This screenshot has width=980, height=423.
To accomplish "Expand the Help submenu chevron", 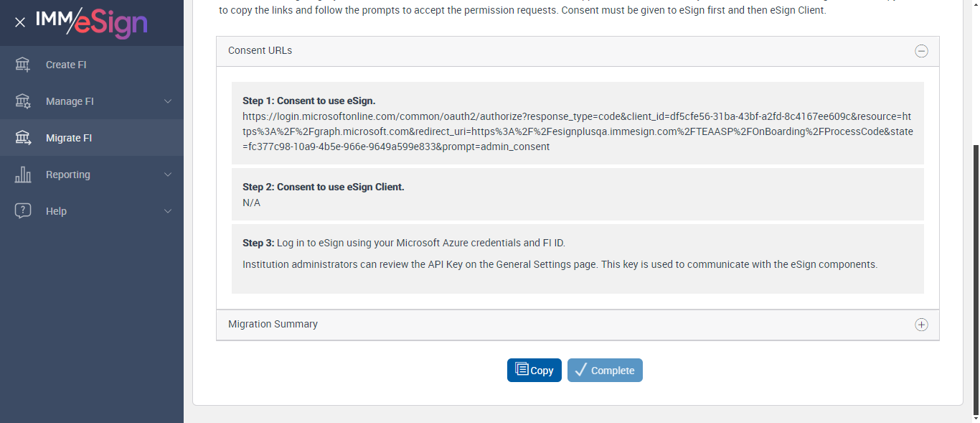I will tap(168, 211).
